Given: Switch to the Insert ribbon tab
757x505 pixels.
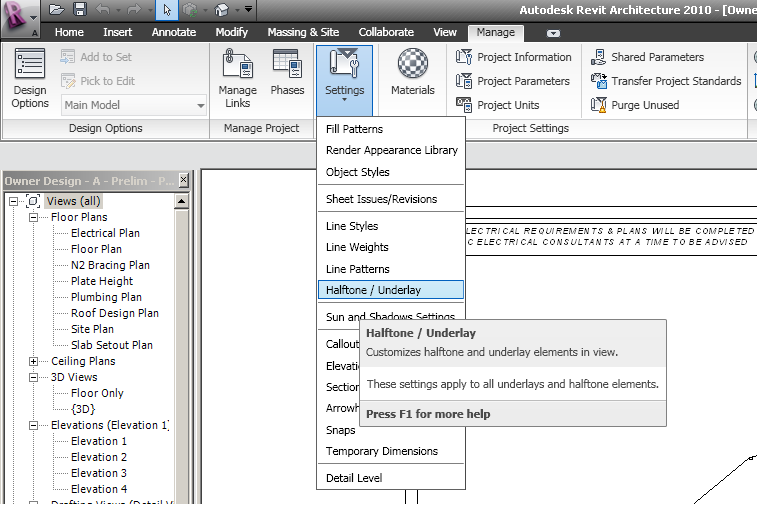Looking at the screenshot, I should (117, 32).
